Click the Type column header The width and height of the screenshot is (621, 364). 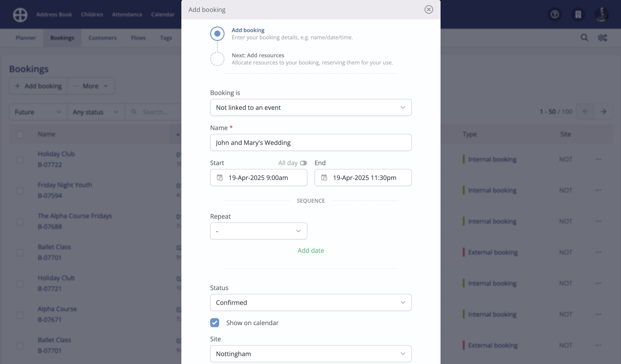pyautogui.click(x=470, y=134)
